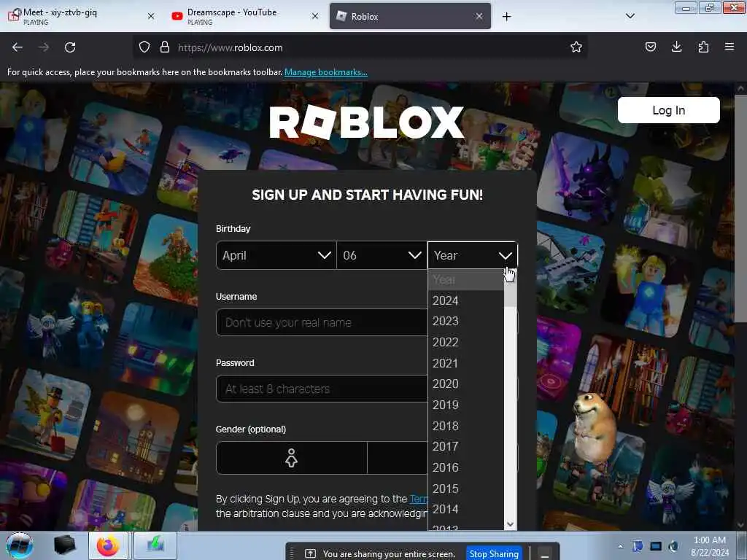Image resolution: width=747 pixels, height=560 pixels.
Task: Go back using the browser back arrow
Action: click(x=18, y=47)
